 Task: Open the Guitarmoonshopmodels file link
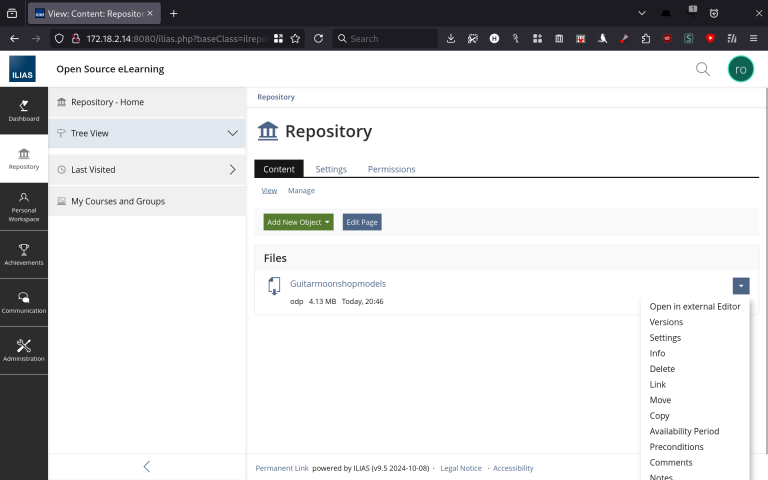[x=337, y=284]
